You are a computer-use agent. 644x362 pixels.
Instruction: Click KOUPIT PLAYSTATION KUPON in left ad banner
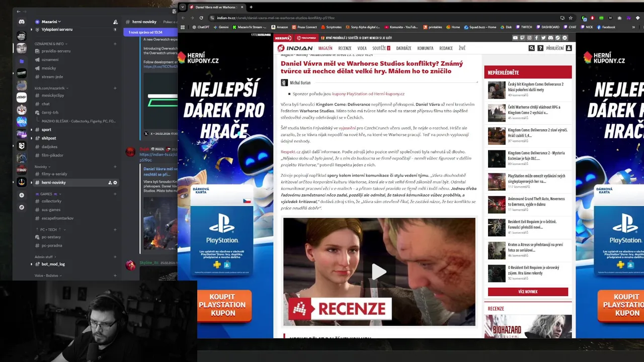click(224, 305)
